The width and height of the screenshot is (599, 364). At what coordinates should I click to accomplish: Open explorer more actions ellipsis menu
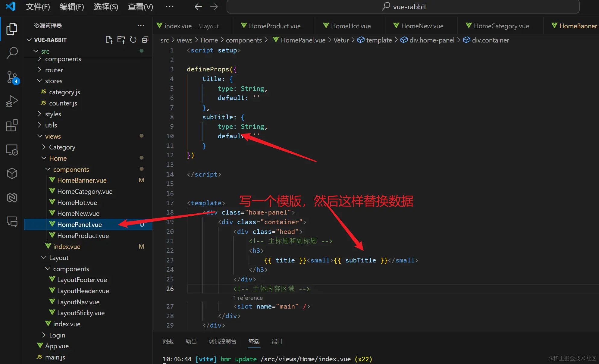coord(141,26)
